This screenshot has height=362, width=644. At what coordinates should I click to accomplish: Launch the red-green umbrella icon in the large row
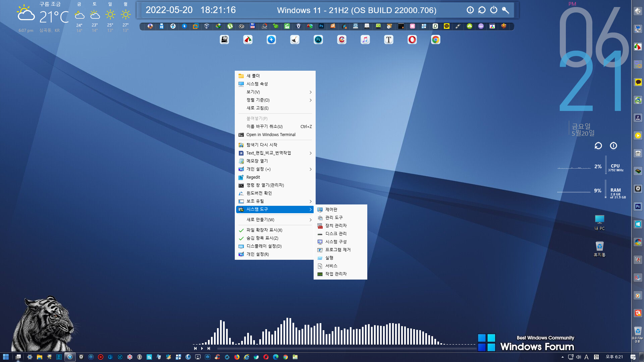tap(248, 40)
